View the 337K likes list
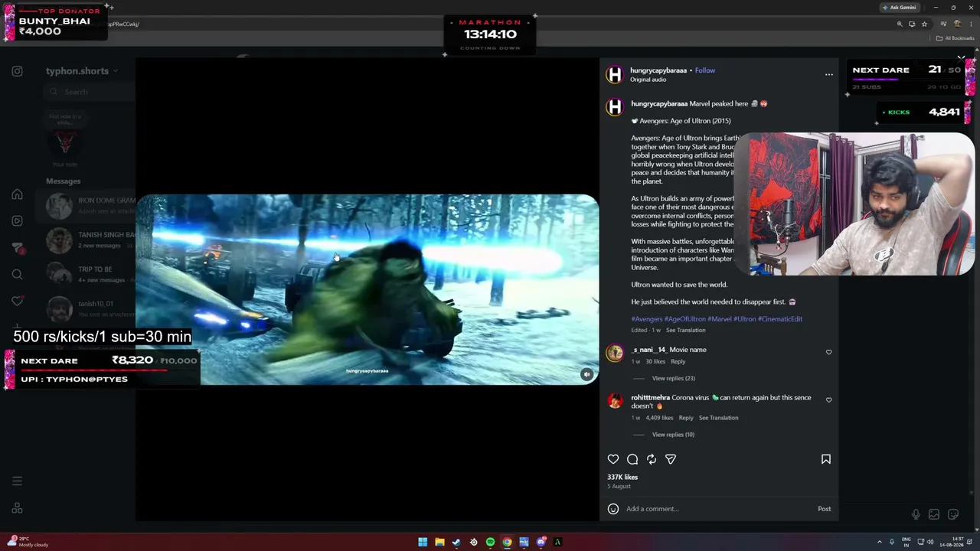Image resolution: width=980 pixels, height=551 pixels. pos(622,477)
